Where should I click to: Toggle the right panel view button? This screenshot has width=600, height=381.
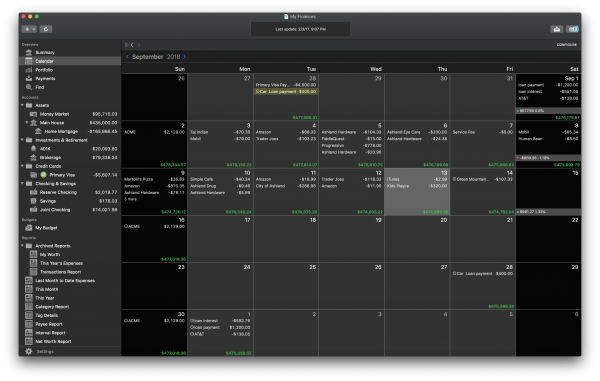point(572,29)
